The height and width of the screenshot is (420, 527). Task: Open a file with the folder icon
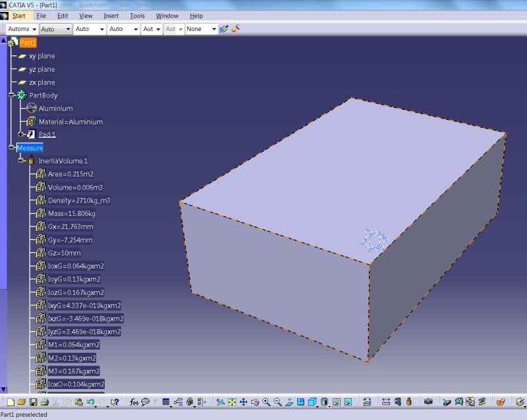22,402
